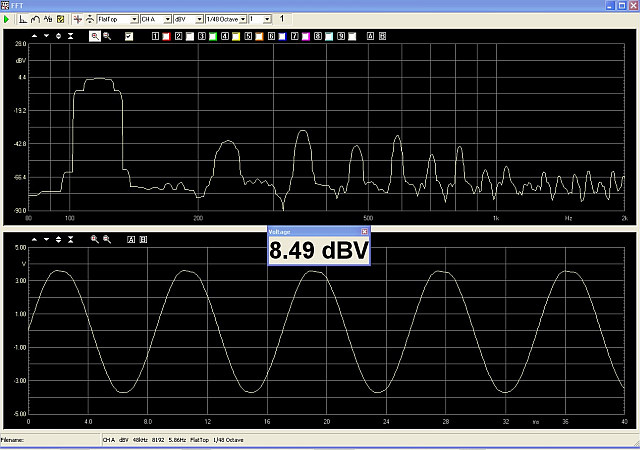Toggle trace memory 9
Image resolution: width=640 pixels, height=450 pixels.
(x=341, y=36)
